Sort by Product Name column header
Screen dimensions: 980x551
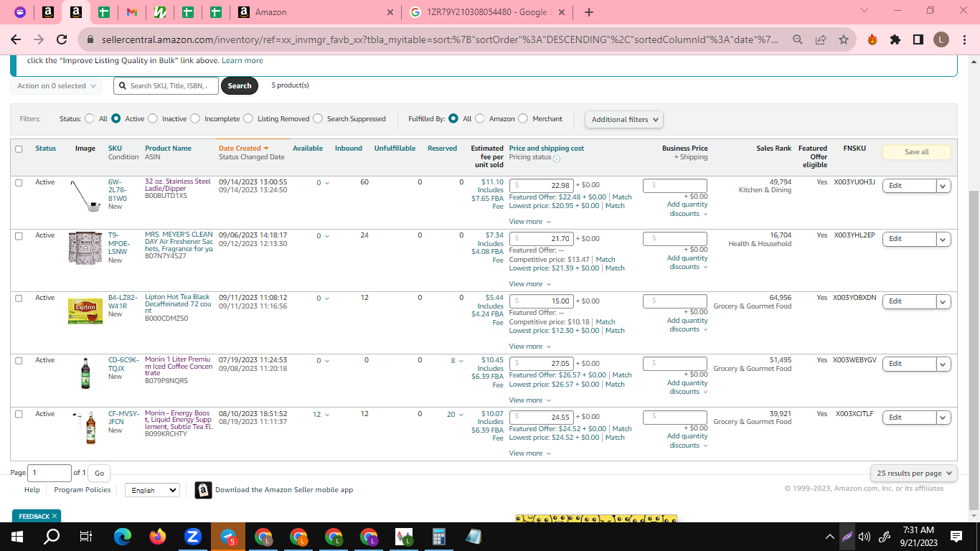pyautogui.click(x=168, y=149)
